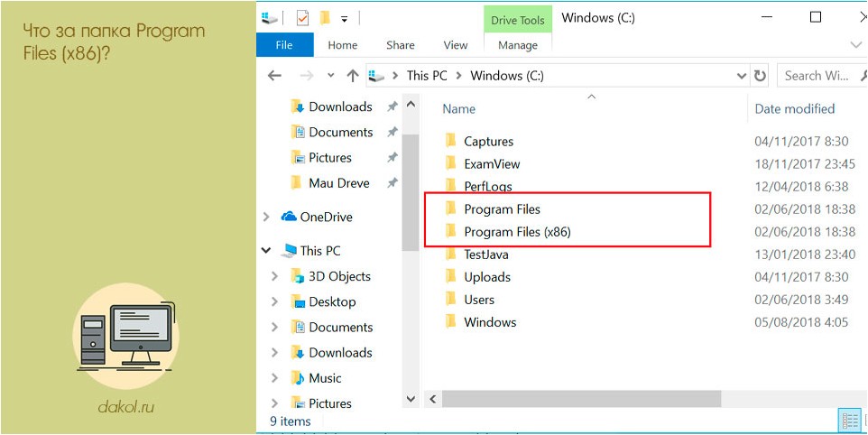Go forward with the Forward arrow

[x=307, y=76]
